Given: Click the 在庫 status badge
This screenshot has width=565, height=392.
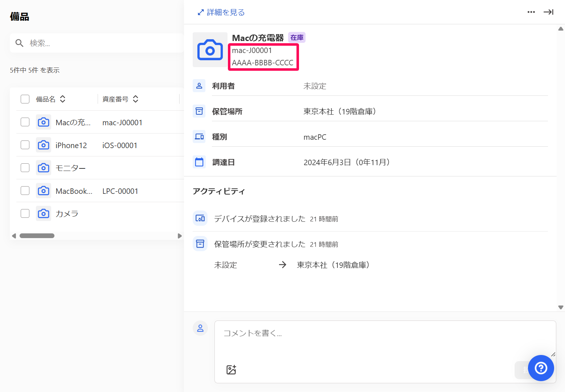Looking at the screenshot, I should pyautogui.click(x=297, y=37).
